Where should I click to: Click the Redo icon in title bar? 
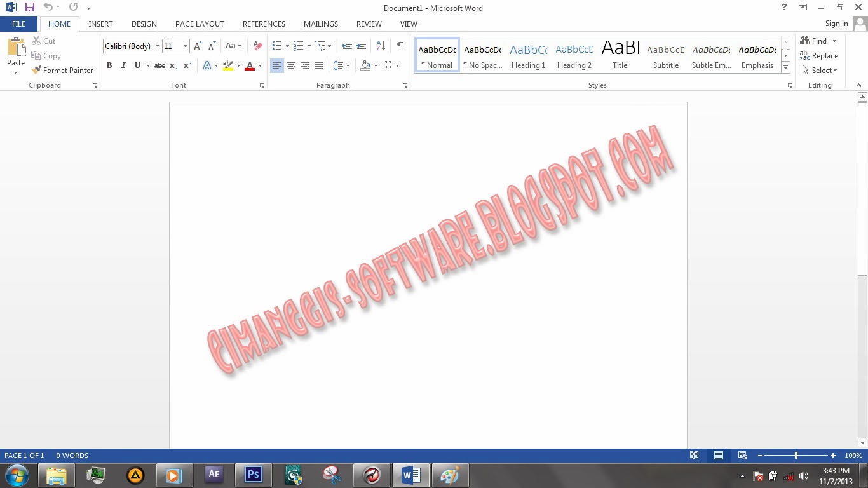point(73,7)
